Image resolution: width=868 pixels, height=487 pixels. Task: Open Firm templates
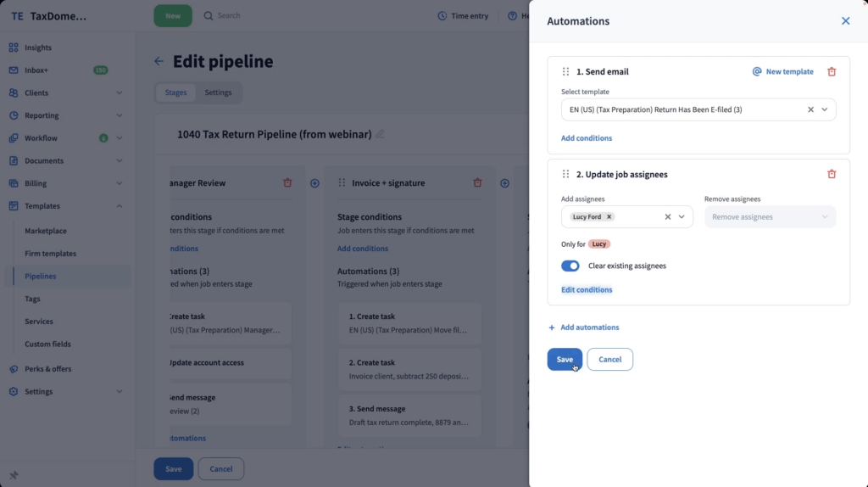click(x=50, y=253)
